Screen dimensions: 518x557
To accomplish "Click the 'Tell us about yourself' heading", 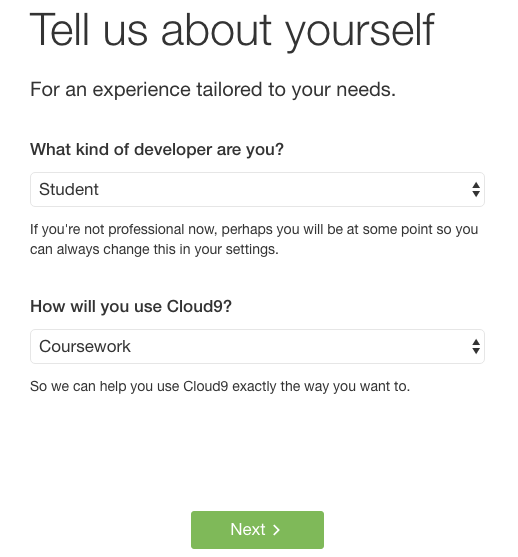I will [x=232, y=30].
